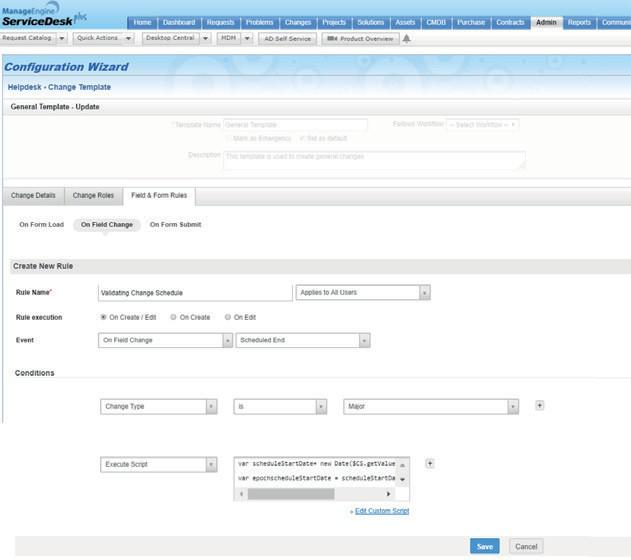Open the Requests tab
Image resolution: width=631 pixels, height=560 pixels.
click(221, 23)
